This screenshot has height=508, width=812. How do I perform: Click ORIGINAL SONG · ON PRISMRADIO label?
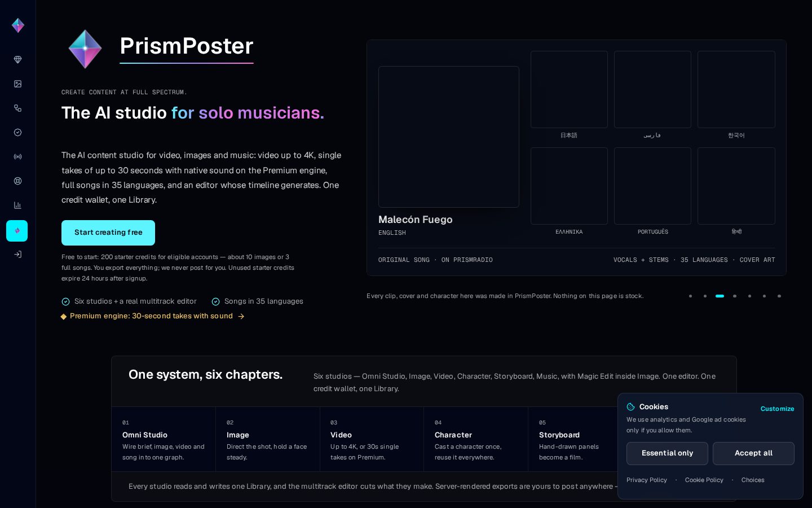coord(435,260)
